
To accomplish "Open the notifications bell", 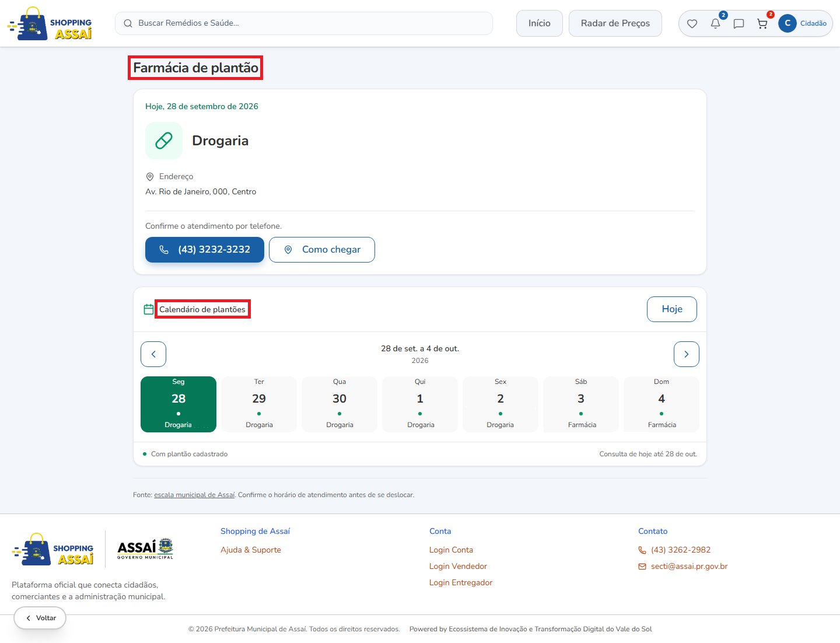I will [x=716, y=24].
